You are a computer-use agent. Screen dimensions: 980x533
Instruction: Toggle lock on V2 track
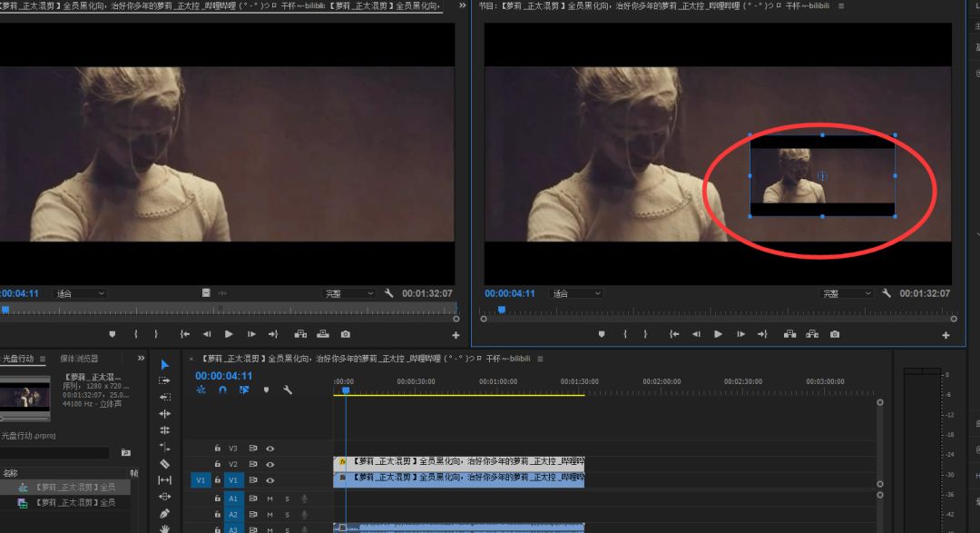click(x=217, y=464)
